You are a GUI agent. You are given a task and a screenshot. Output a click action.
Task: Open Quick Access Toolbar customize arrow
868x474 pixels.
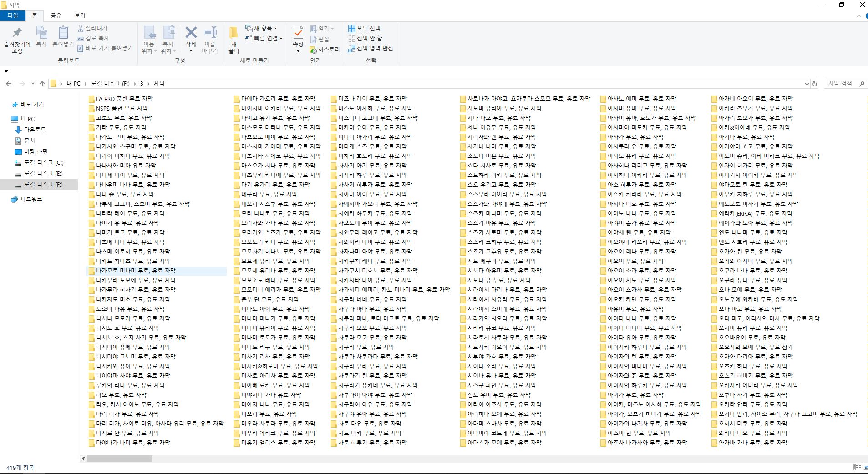click(6, 71)
